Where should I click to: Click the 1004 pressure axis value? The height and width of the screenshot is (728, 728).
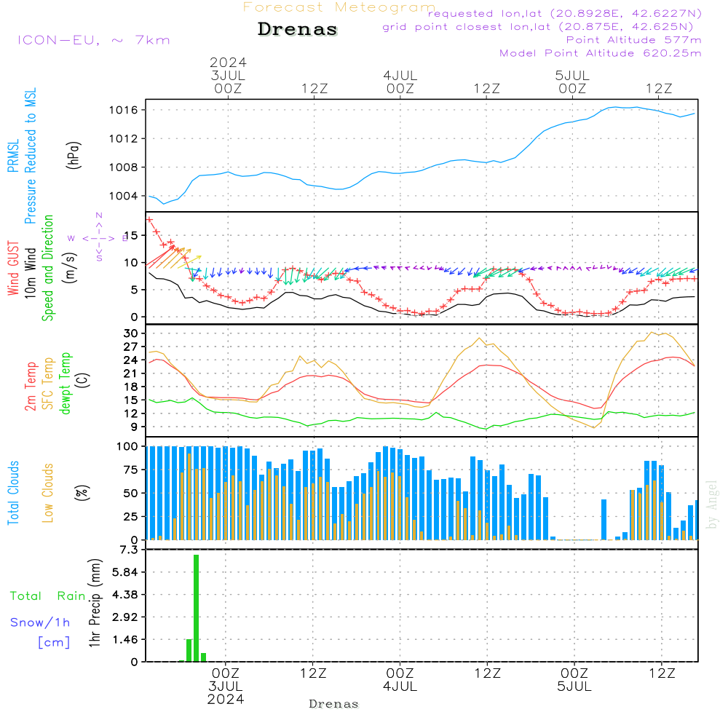click(x=124, y=196)
